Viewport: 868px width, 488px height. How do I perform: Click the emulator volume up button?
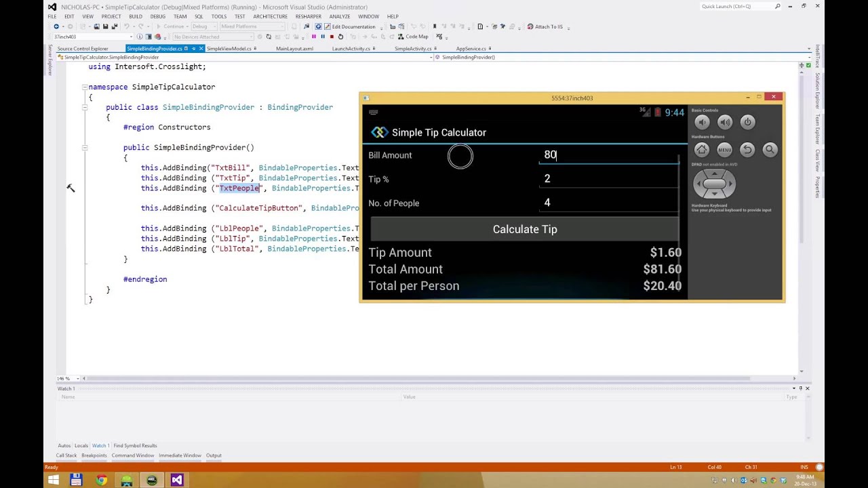click(725, 122)
